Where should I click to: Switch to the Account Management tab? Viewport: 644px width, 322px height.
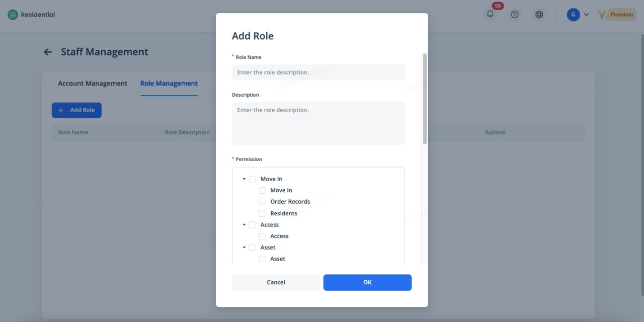click(x=93, y=84)
